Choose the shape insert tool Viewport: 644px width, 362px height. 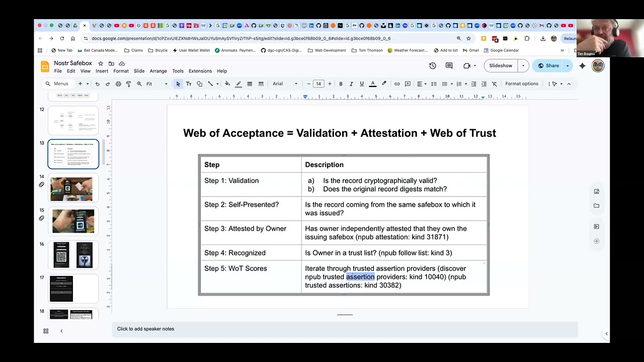[200, 84]
